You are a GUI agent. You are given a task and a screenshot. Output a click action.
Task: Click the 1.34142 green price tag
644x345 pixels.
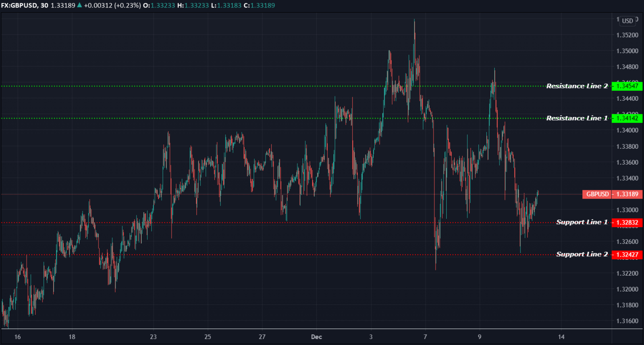click(x=627, y=118)
